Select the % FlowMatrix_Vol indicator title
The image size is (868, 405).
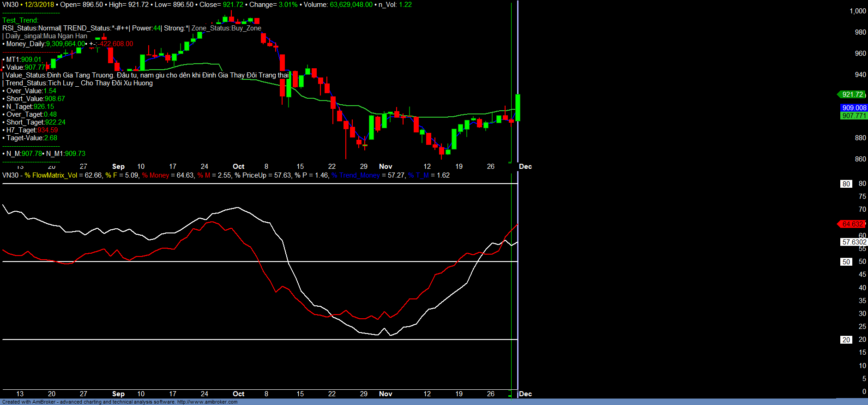coord(51,175)
